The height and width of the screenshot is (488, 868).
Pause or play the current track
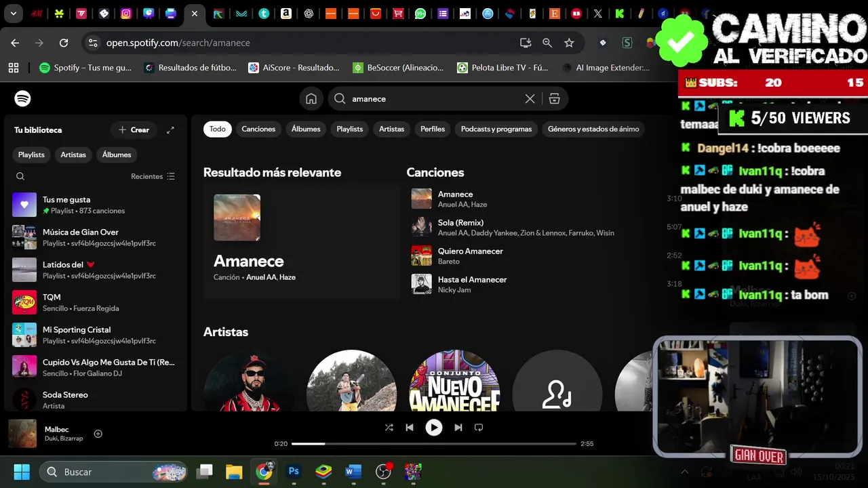pos(434,428)
